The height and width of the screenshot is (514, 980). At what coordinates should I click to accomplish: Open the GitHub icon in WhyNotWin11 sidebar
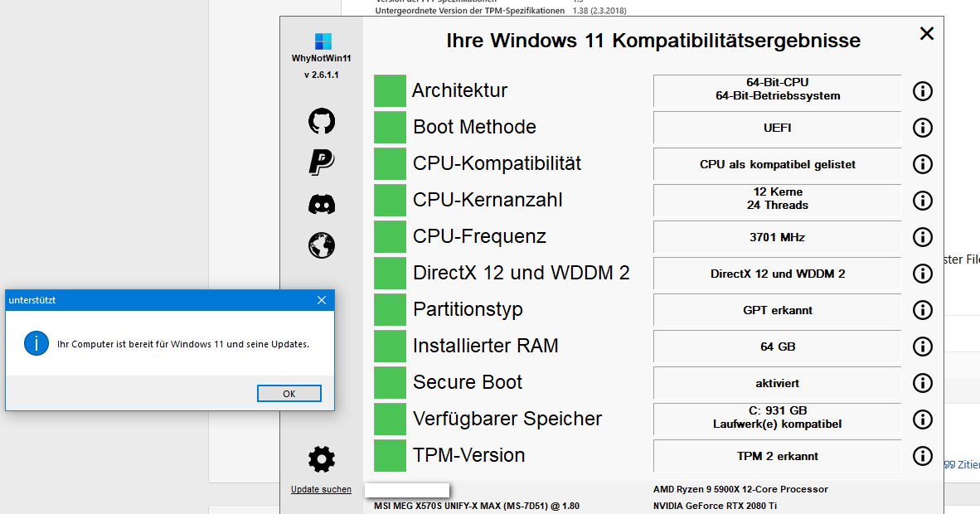click(x=321, y=121)
